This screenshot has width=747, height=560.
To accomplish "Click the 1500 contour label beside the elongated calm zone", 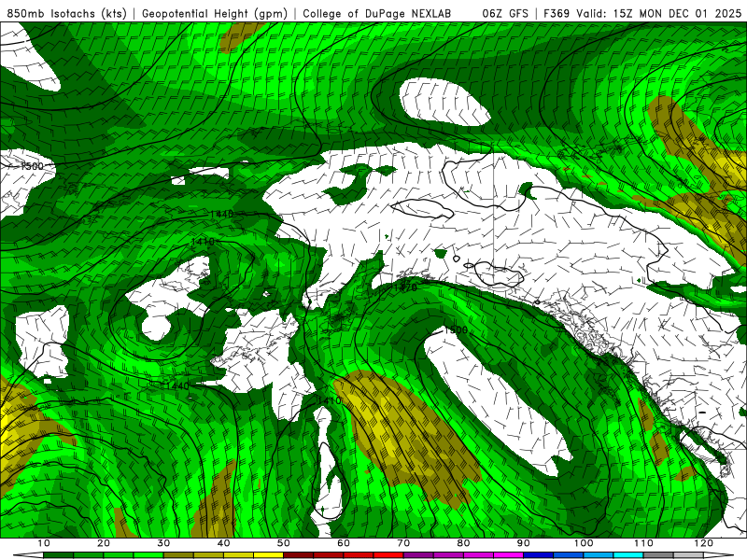I will 456,329.
